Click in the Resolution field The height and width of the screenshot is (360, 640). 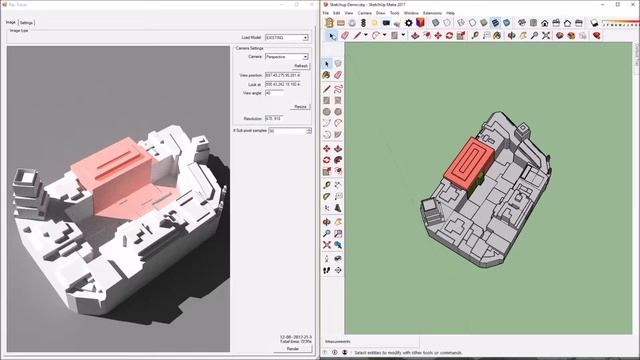[x=274, y=118]
